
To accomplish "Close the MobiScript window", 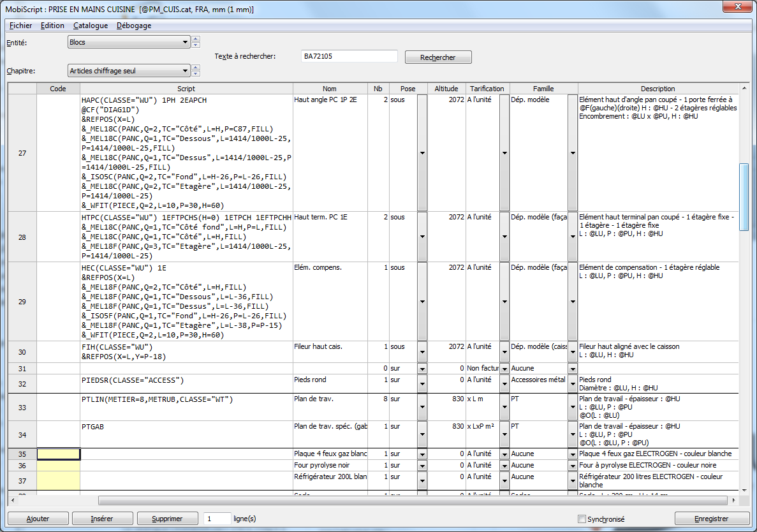I will 738,6.
